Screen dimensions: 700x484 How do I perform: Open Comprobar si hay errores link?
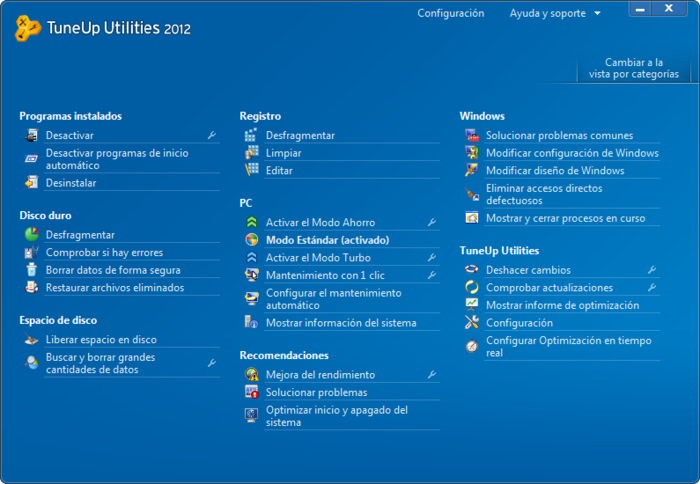(104, 252)
